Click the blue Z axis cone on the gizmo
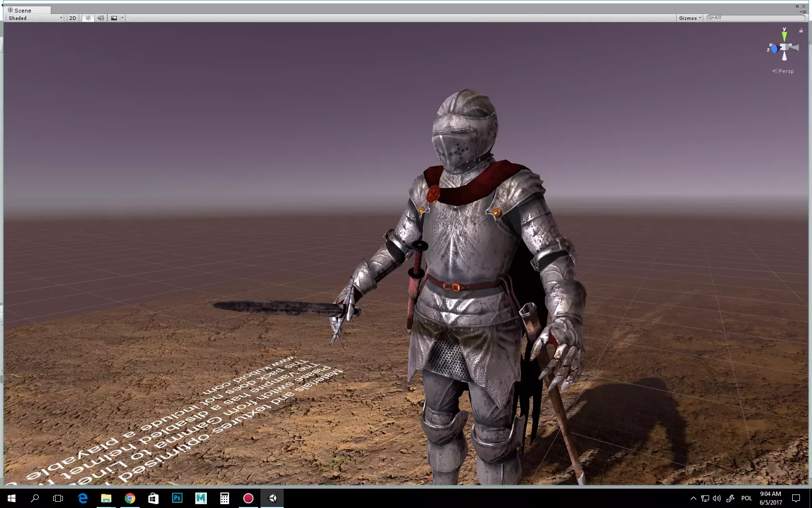 (774, 48)
